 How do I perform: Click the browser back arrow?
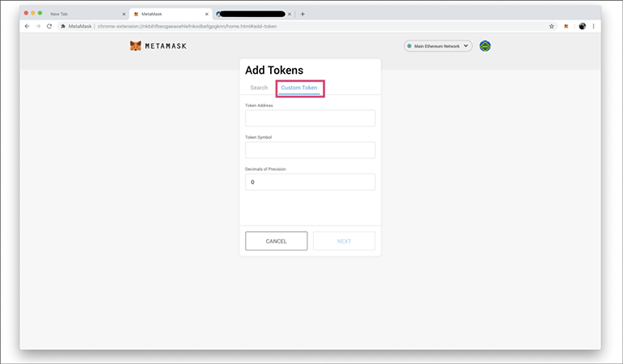coord(27,26)
